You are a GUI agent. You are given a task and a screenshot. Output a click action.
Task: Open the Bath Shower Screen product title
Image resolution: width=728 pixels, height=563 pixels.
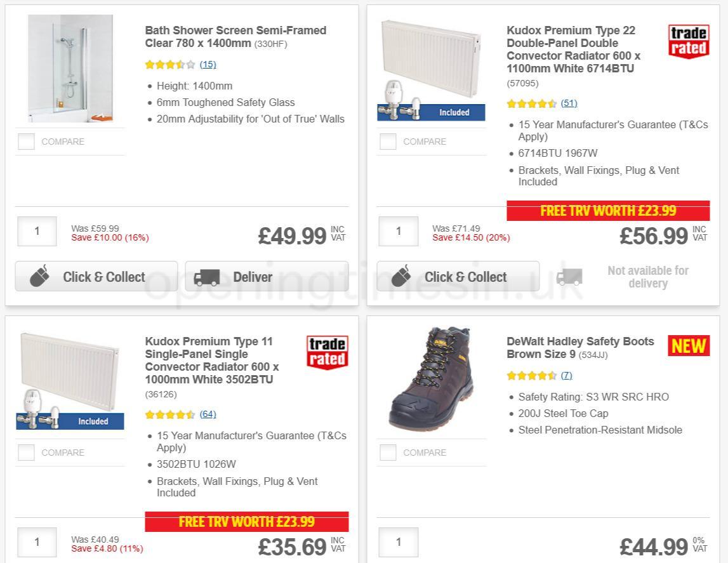point(235,37)
